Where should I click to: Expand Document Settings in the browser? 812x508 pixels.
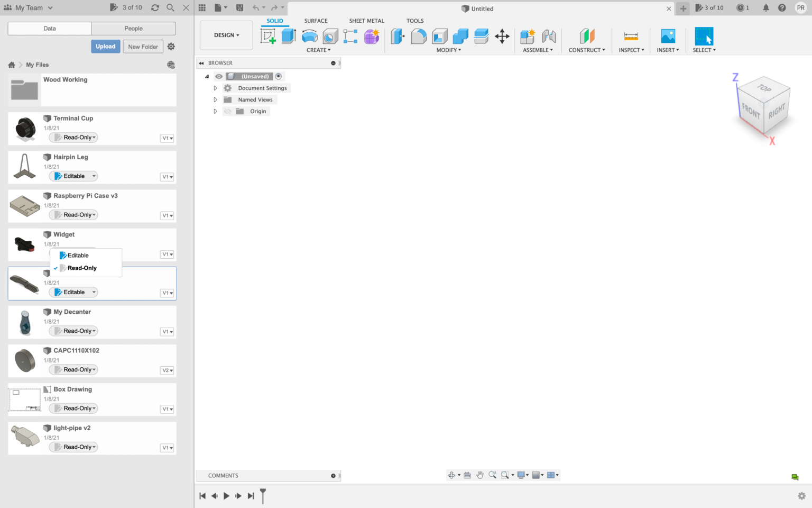pos(215,88)
